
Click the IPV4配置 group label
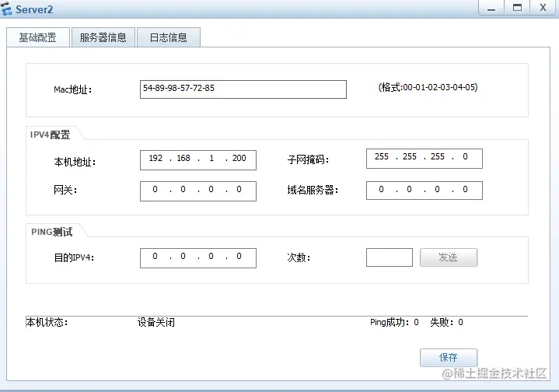50,135
